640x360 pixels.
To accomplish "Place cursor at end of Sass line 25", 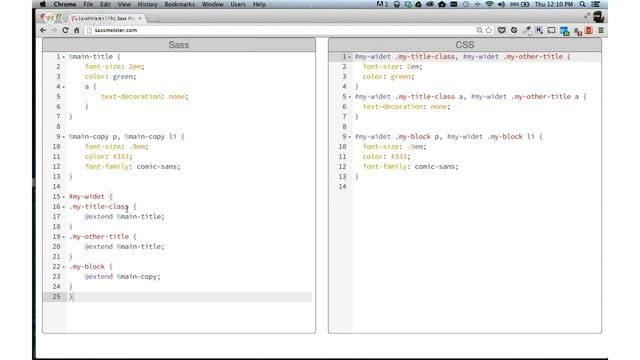I will coord(74,297).
